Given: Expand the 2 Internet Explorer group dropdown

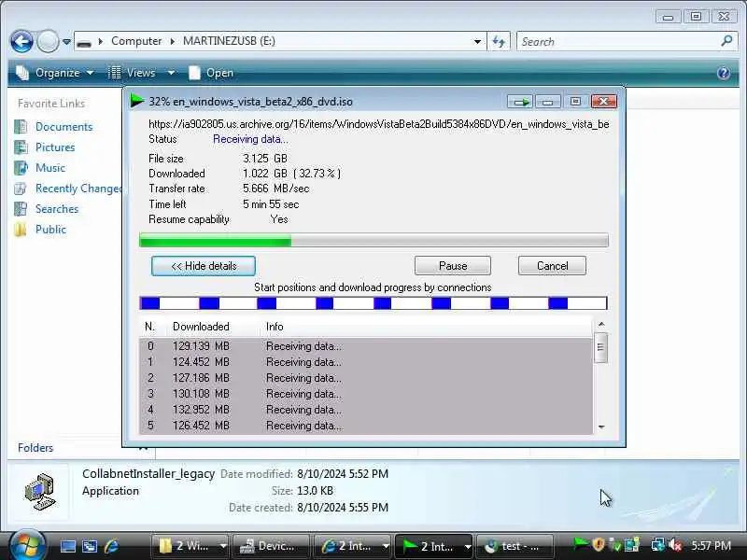Looking at the screenshot, I should (386, 547).
